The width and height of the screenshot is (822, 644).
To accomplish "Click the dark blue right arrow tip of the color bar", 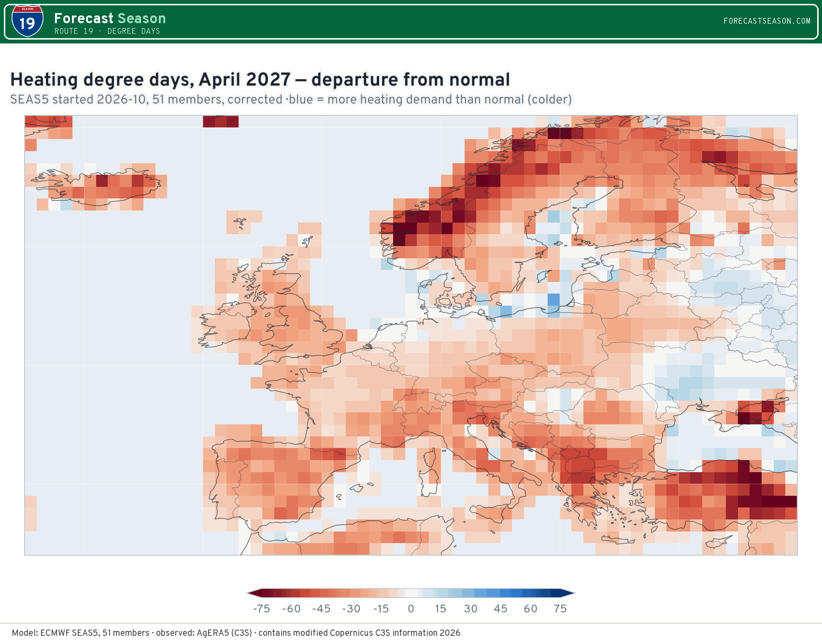I will pos(568,593).
